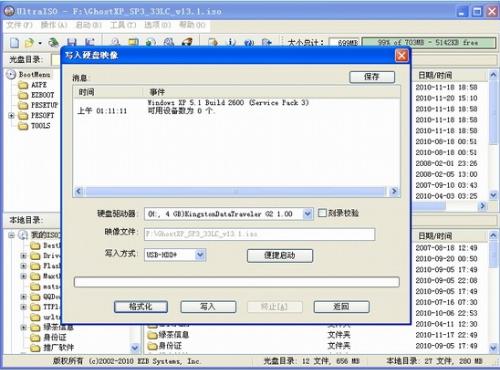Click the 格式化 button

pyautogui.click(x=141, y=307)
